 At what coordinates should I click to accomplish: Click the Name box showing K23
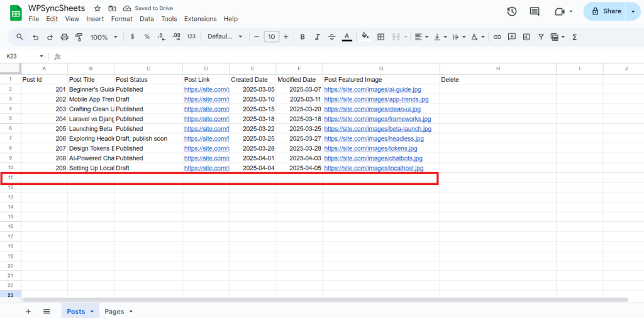(x=24, y=56)
